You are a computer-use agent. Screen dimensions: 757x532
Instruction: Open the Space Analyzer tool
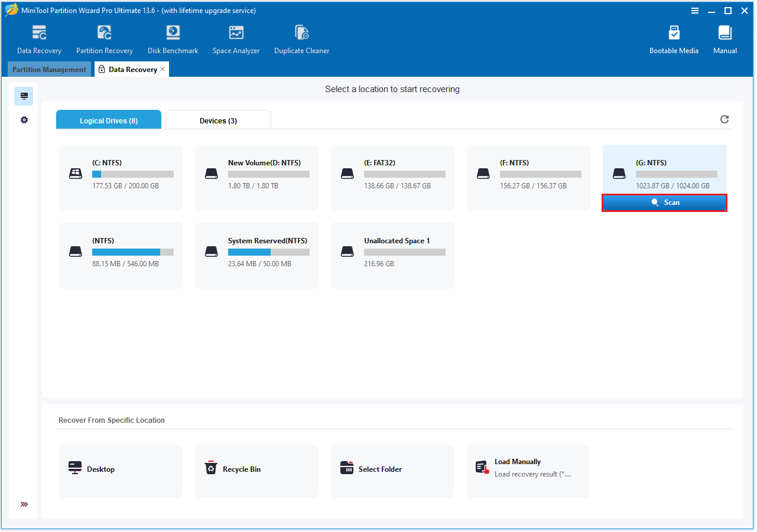[236, 40]
